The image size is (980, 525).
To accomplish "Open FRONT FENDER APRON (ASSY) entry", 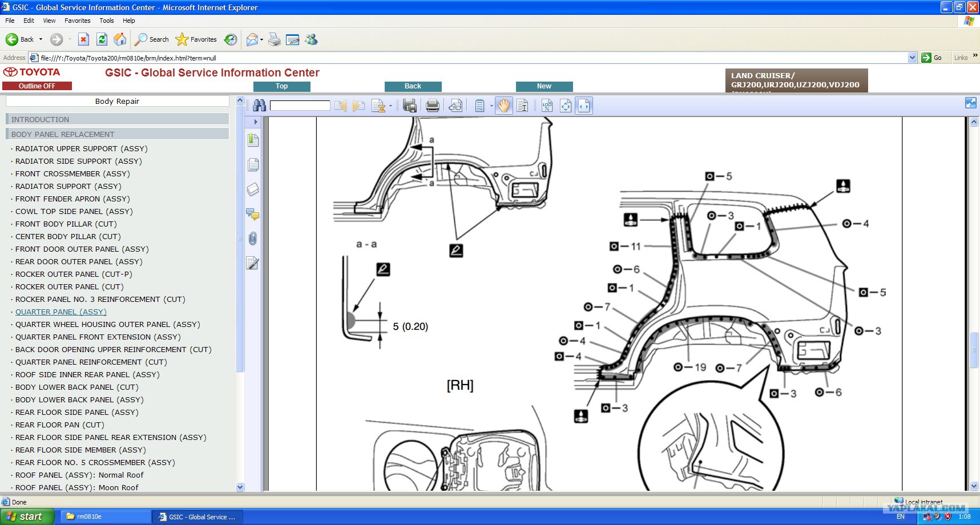I will pos(72,199).
